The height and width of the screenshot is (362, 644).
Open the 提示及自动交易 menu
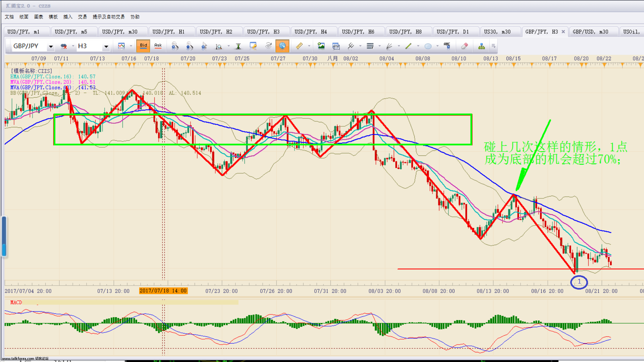[x=109, y=17]
